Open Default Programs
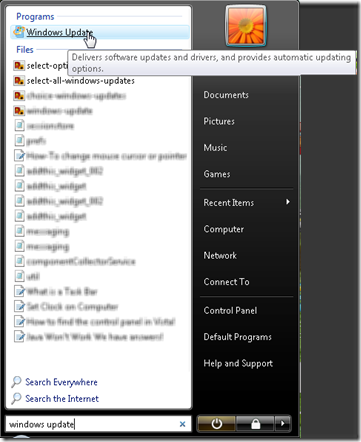This screenshot has height=442, width=361. pos(237,337)
